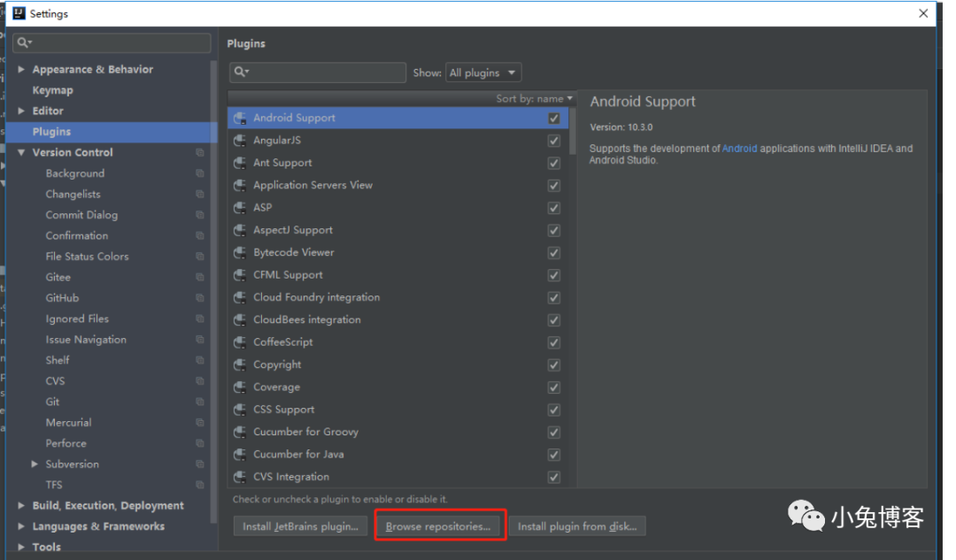Focus the plugins search input field
Image resolution: width=956 pixels, height=560 pixels.
[318, 73]
